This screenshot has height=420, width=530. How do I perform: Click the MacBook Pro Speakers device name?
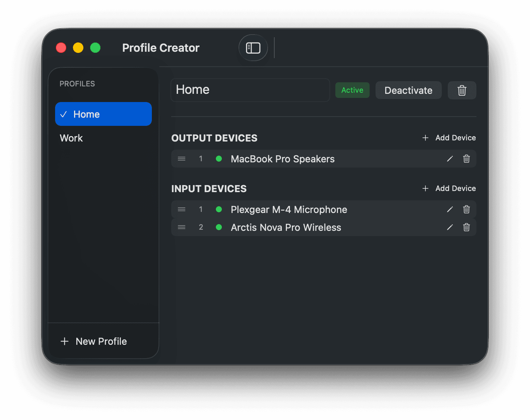283,159
